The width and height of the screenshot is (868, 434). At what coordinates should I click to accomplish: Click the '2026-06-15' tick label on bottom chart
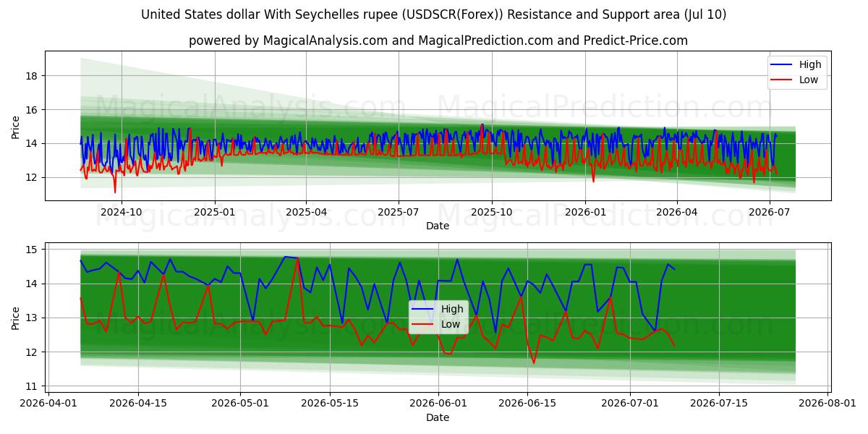528,404
